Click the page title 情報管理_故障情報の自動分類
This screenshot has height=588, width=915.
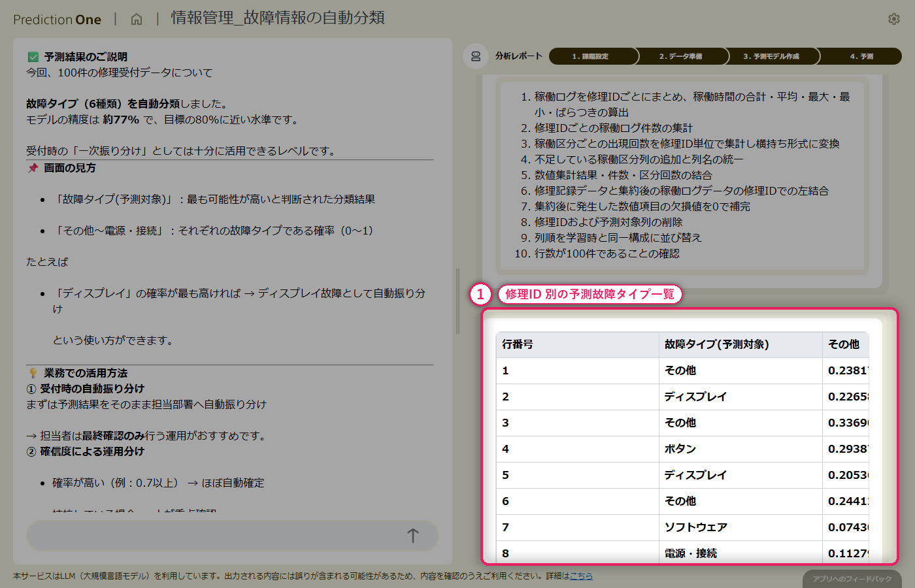coord(278,18)
